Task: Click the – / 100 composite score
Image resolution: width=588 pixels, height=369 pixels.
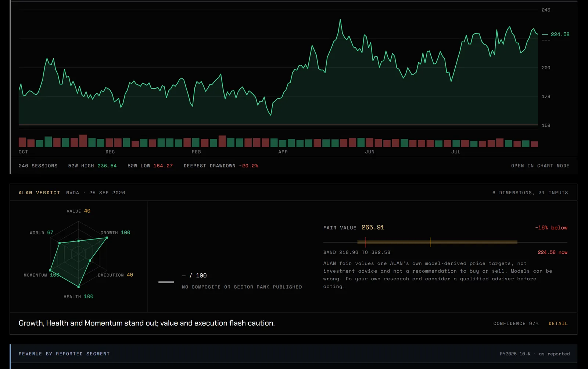Action: [x=194, y=276]
